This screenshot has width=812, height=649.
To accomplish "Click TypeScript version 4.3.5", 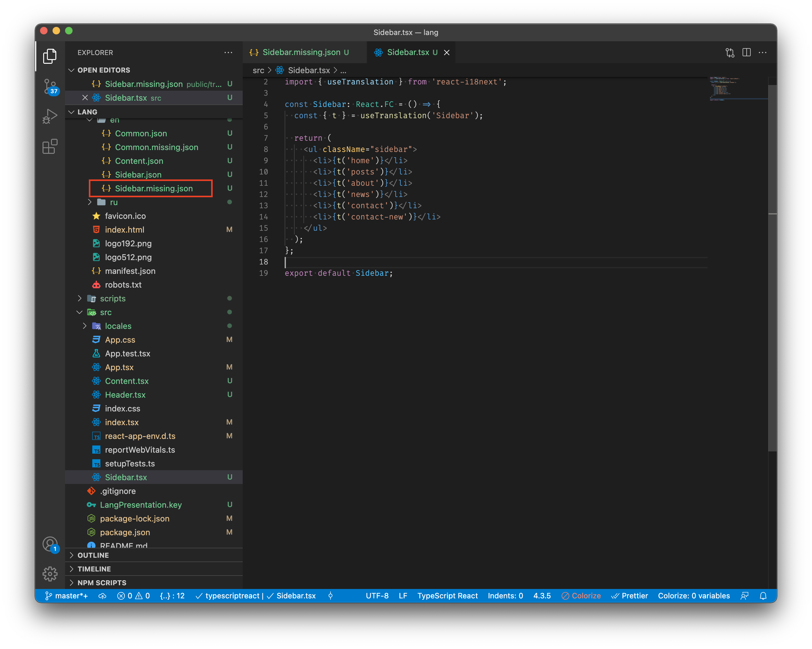I will click(x=542, y=596).
